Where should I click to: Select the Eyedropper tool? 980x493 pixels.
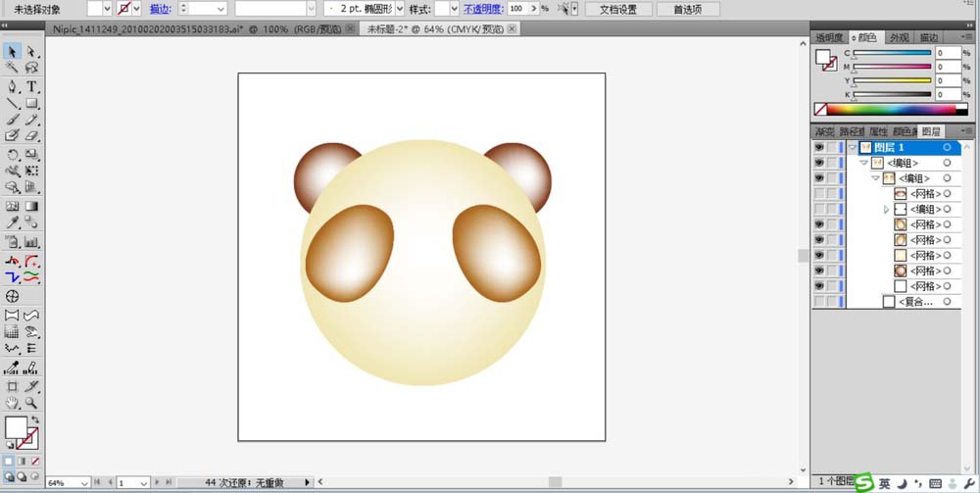click(x=12, y=222)
